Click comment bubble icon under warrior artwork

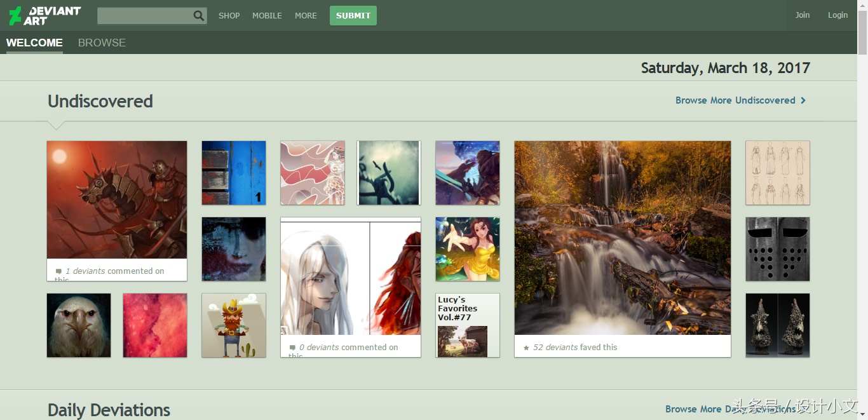coord(58,271)
